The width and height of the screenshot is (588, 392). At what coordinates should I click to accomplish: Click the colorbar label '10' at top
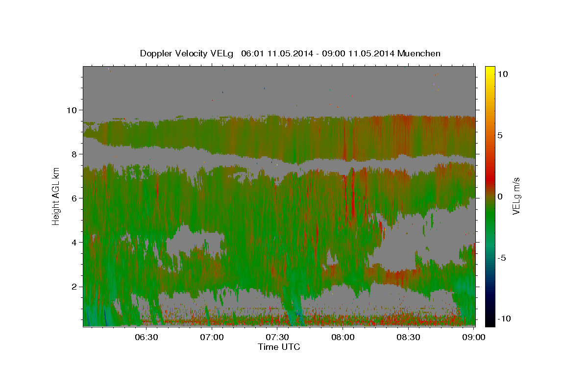click(x=503, y=74)
